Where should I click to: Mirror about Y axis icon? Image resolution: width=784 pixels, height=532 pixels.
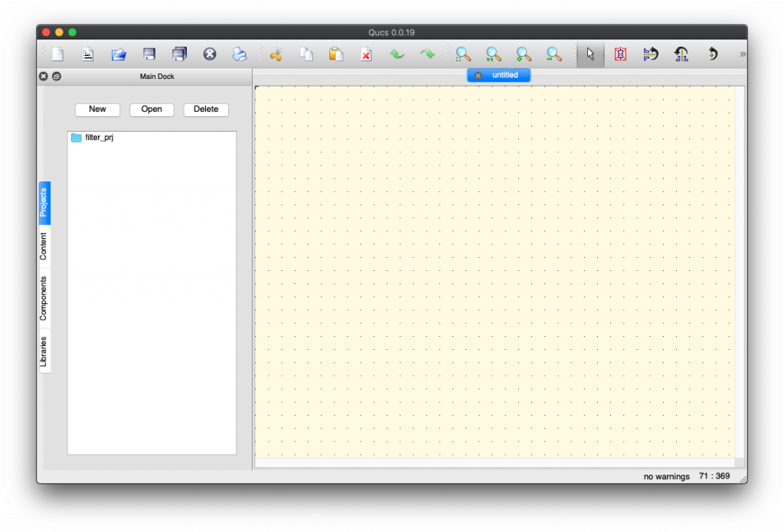[681, 54]
